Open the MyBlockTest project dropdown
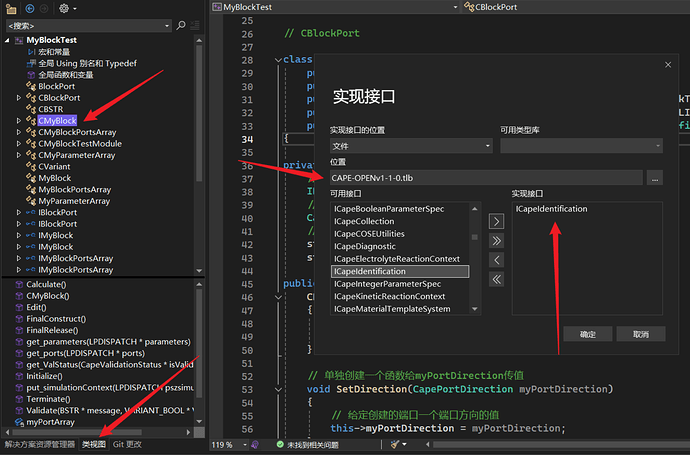 point(455,7)
